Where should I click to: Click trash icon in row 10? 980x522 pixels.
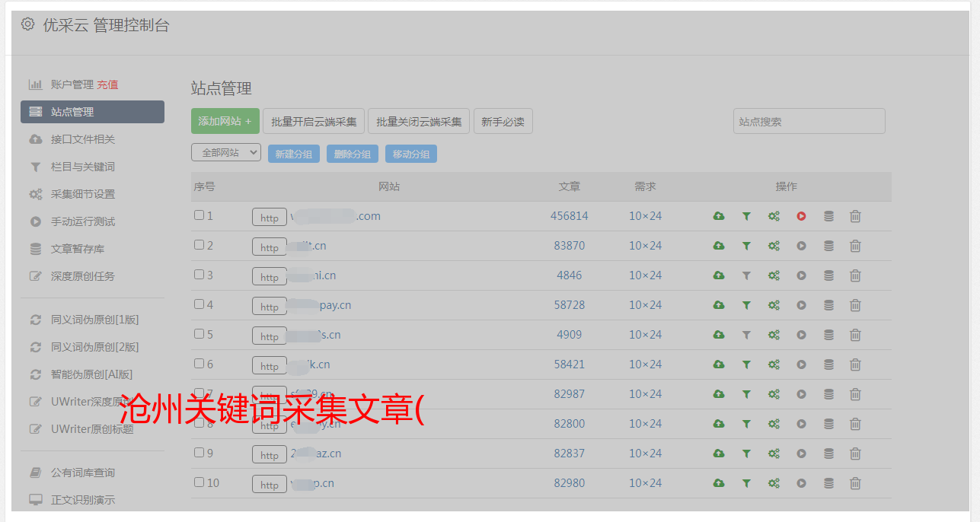click(x=855, y=483)
